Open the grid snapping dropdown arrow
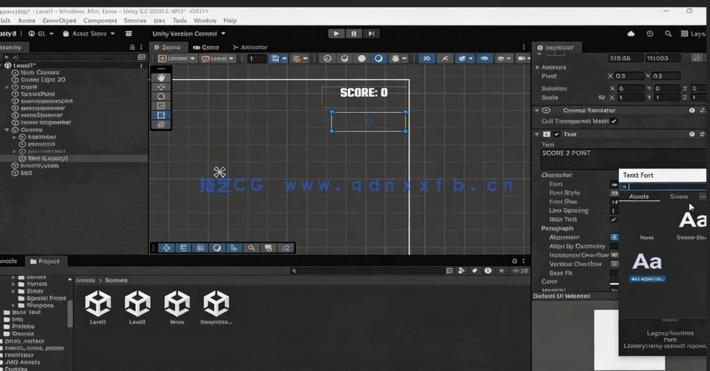710x371 pixels. 284,58
